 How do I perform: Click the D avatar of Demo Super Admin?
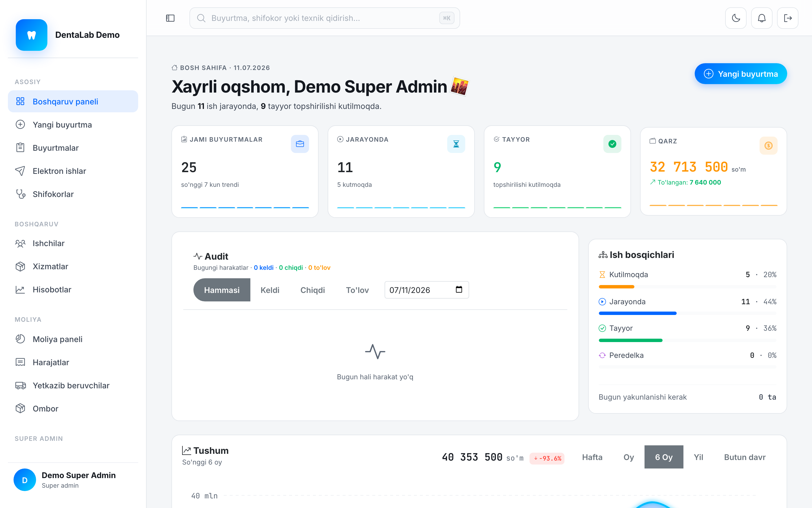(x=25, y=480)
